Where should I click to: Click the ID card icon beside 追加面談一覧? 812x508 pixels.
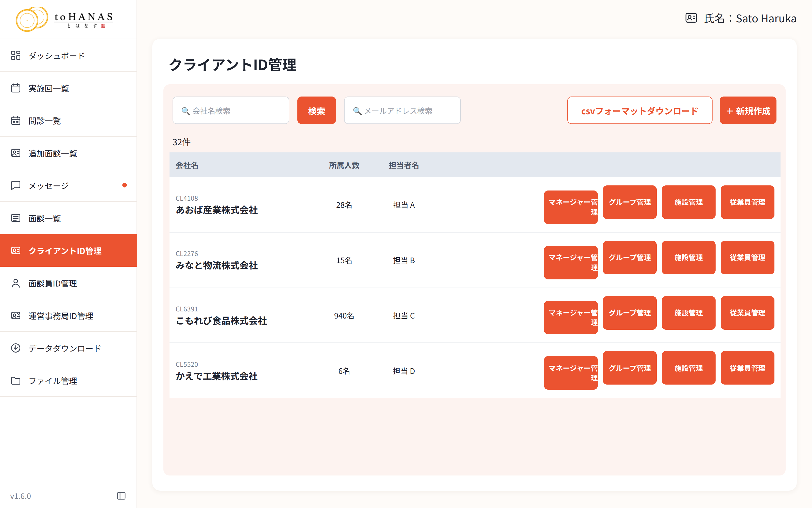(x=16, y=153)
